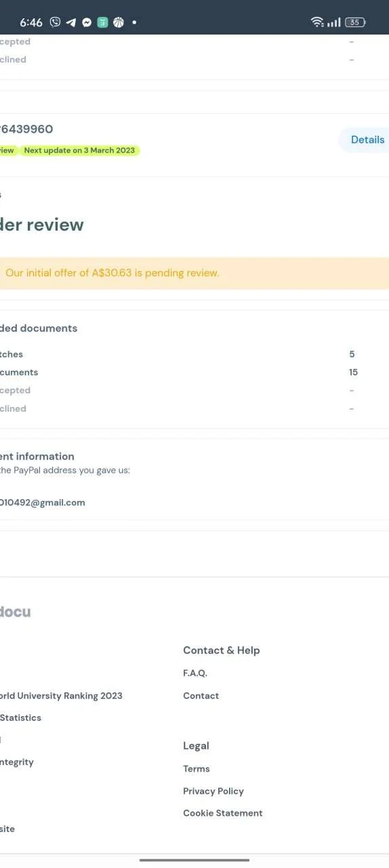
Task: Tap the battery indicator showing 35
Action: (x=355, y=22)
